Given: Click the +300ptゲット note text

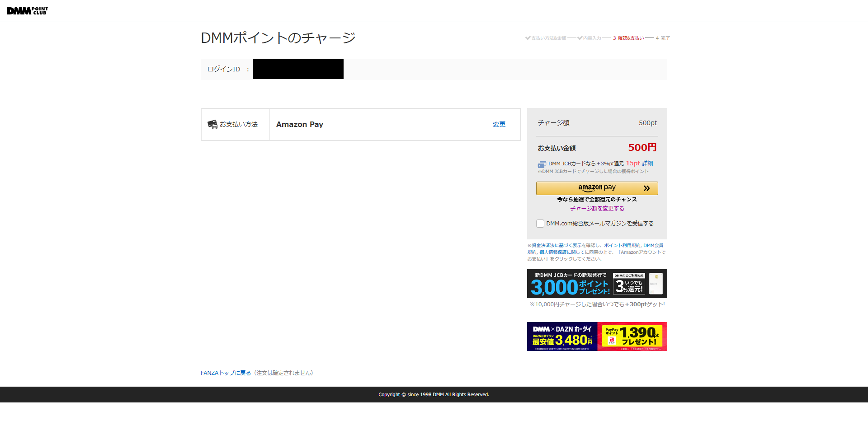Looking at the screenshot, I should 597,304.
